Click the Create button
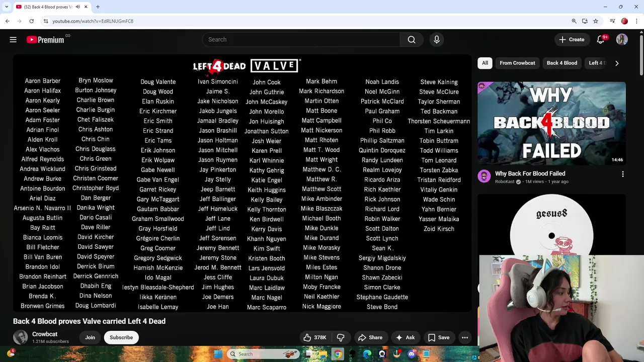Viewport: 644px width, 362px height. [572, 40]
